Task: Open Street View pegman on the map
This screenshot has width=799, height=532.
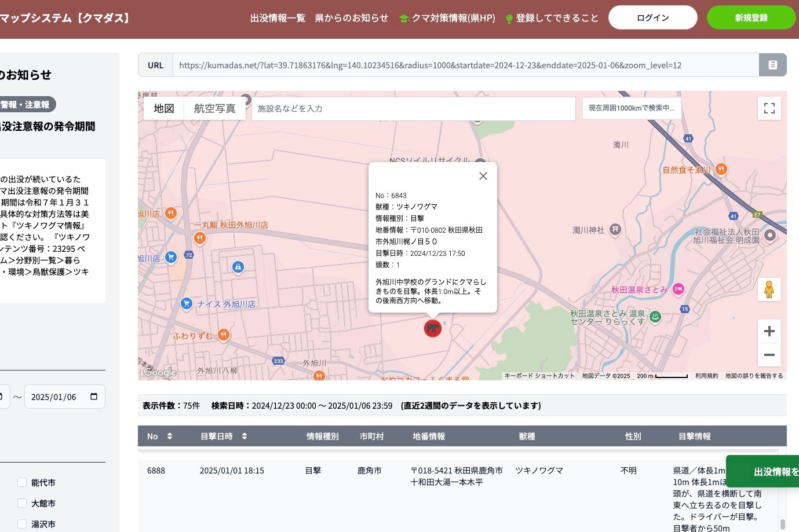Action: pos(769,289)
